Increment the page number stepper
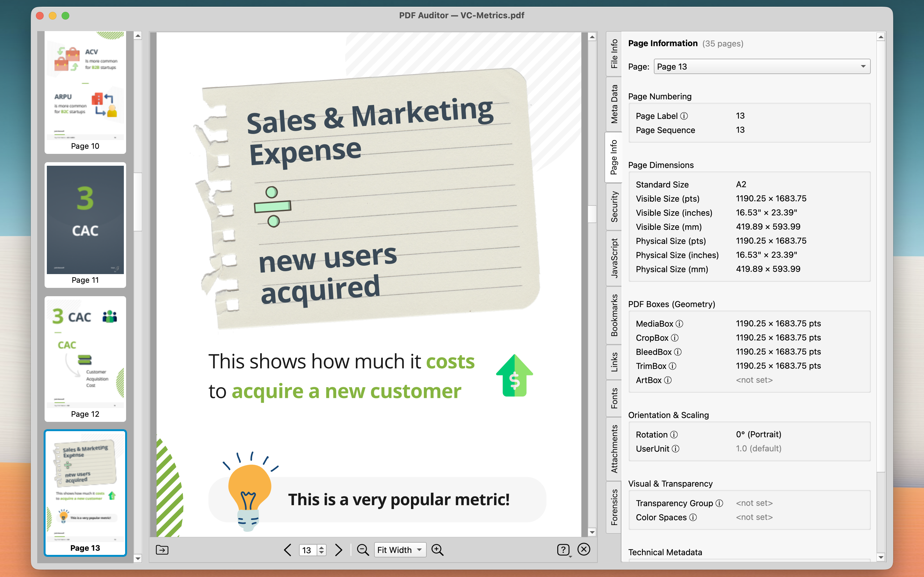 321,547
